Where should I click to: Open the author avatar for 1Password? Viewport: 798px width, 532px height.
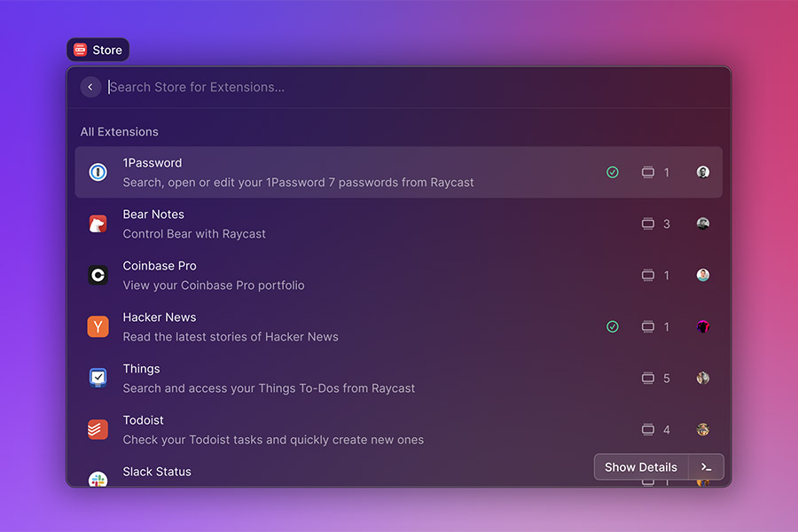coord(703,172)
